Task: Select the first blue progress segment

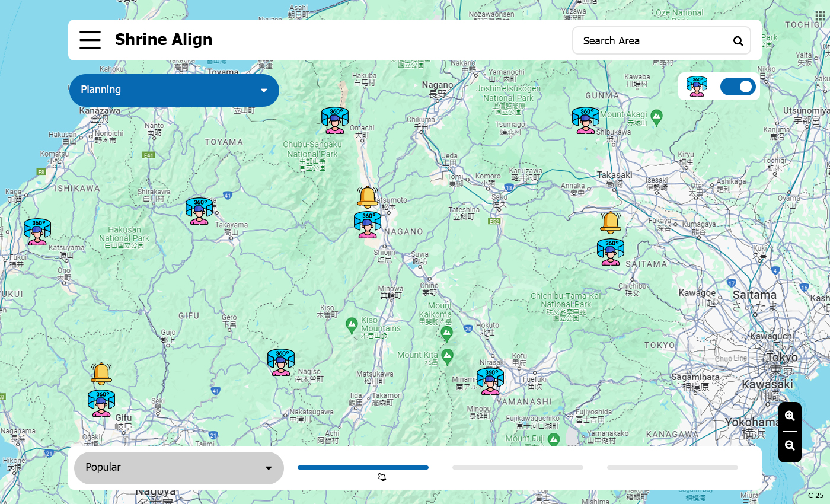Action: [x=363, y=468]
